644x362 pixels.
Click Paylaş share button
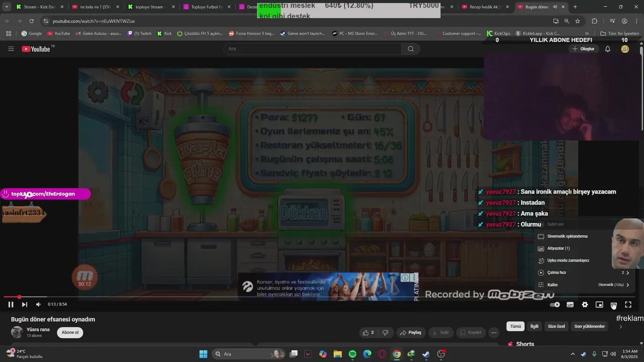411,332
